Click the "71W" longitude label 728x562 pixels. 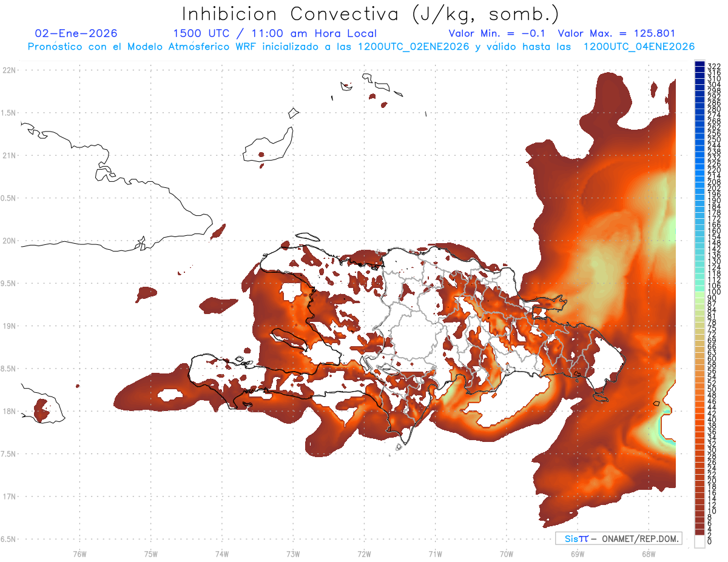coord(435,554)
